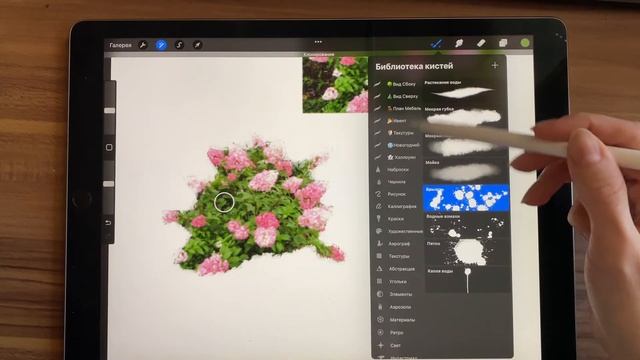Adjust the brush size sidebar slider

click(x=109, y=111)
